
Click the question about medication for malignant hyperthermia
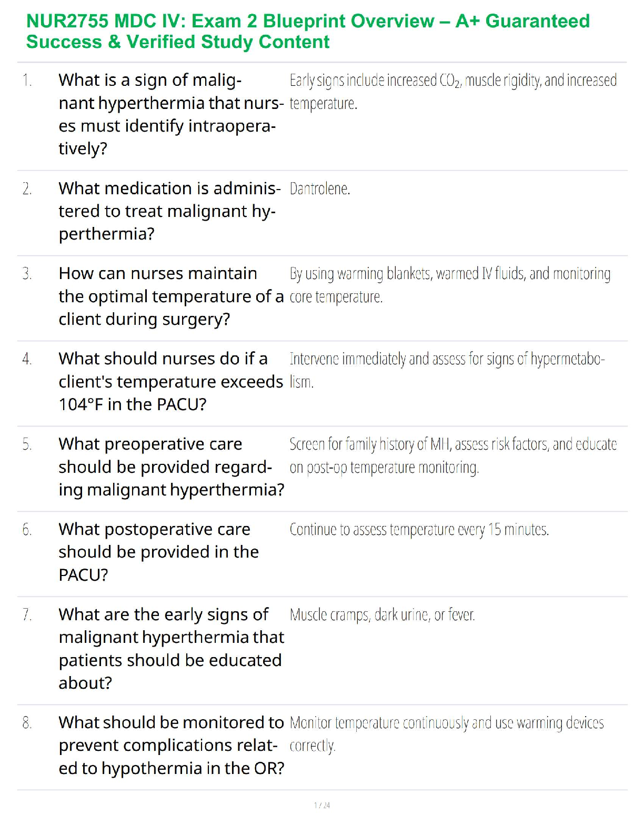click(169, 211)
